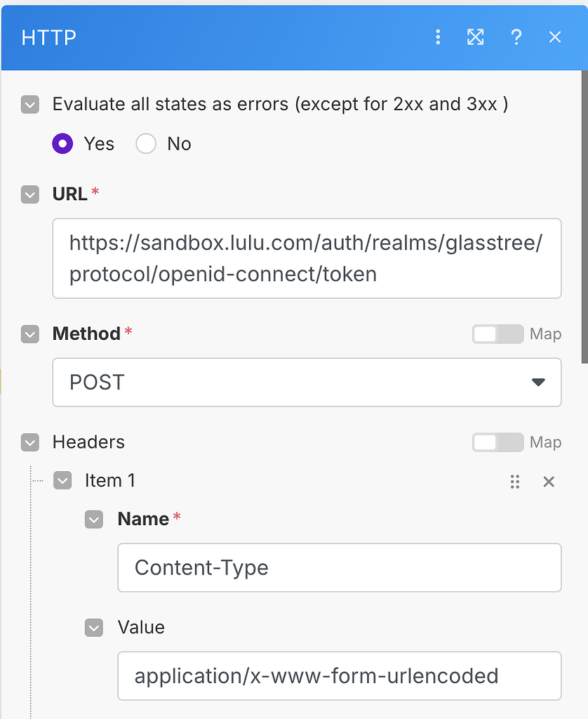The width and height of the screenshot is (588, 719).
Task: Collapse the Item 1 header entry
Action: click(62, 481)
